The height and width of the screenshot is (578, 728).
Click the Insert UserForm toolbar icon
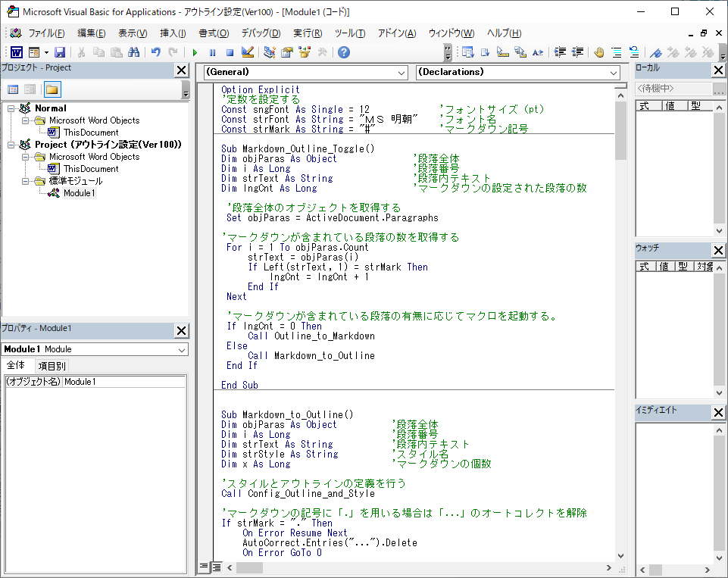[34, 52]
